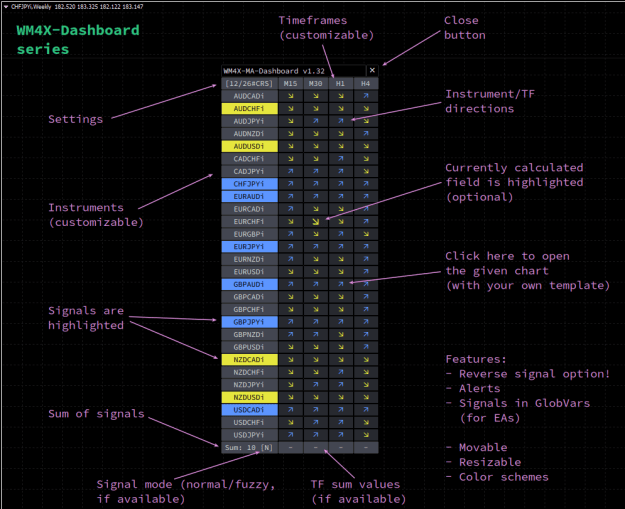Screen dimensions: 625x509
Task: Click the CHFJPY H4 direction arrow
Action: (x=366, y=184)
